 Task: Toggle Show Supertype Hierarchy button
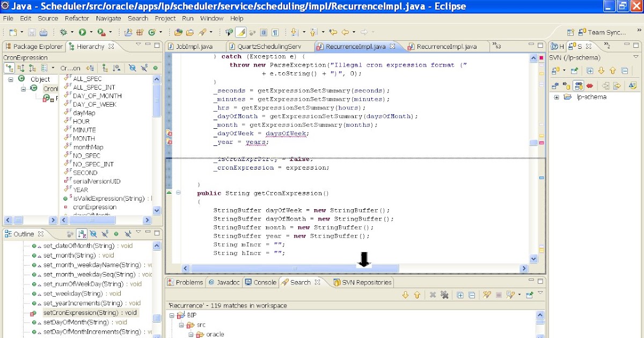21,68
